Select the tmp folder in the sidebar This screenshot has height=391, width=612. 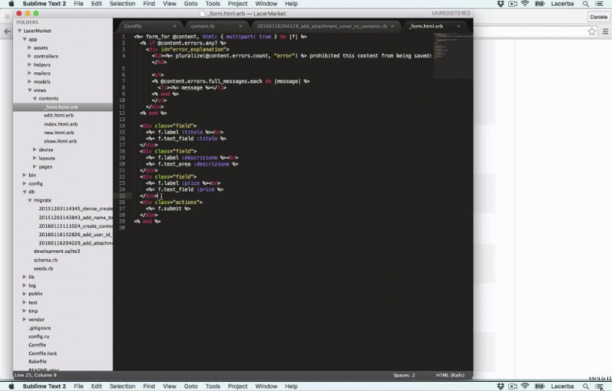tap(33, 311)
